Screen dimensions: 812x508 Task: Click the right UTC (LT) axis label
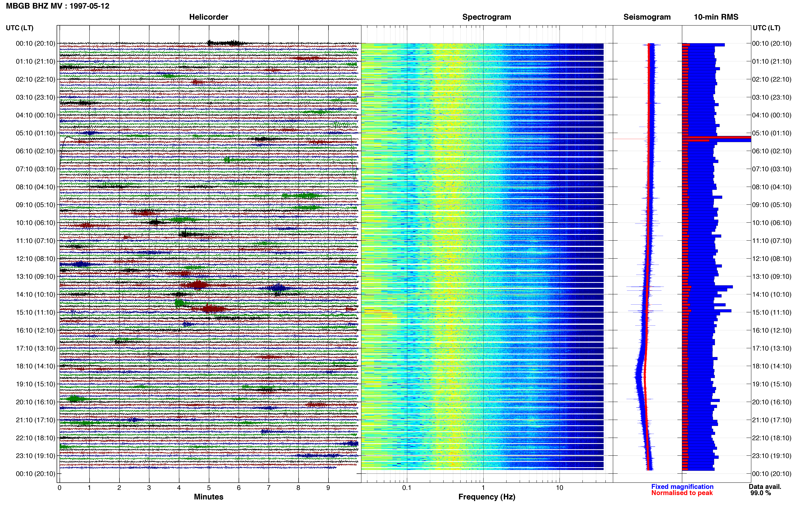766,28
